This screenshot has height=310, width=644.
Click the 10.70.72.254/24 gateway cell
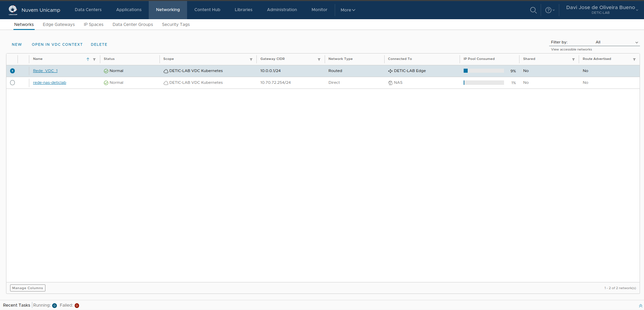pyautogui.click(x=276, y=82)
